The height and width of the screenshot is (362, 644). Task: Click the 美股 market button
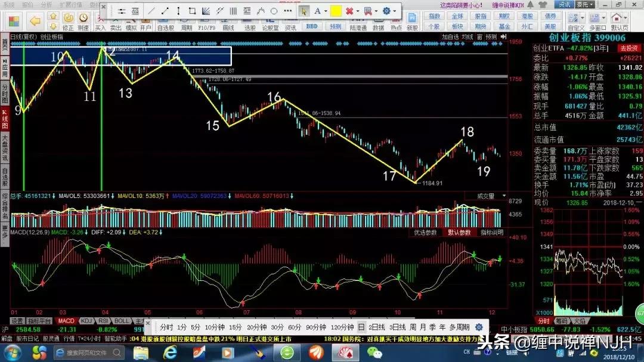(550, 26)
